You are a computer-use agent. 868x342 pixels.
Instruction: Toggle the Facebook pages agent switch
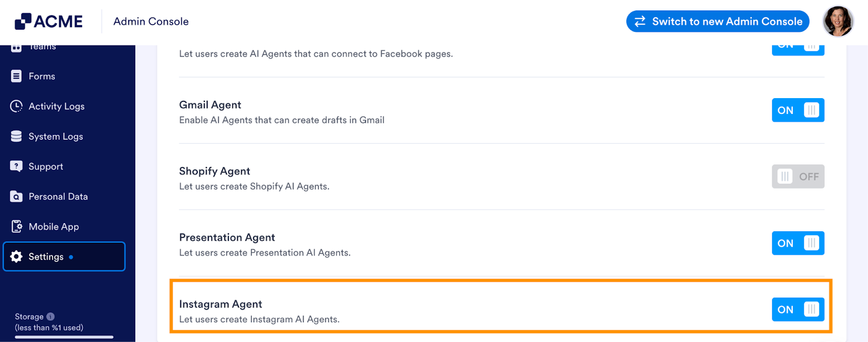tap(798, 44)
